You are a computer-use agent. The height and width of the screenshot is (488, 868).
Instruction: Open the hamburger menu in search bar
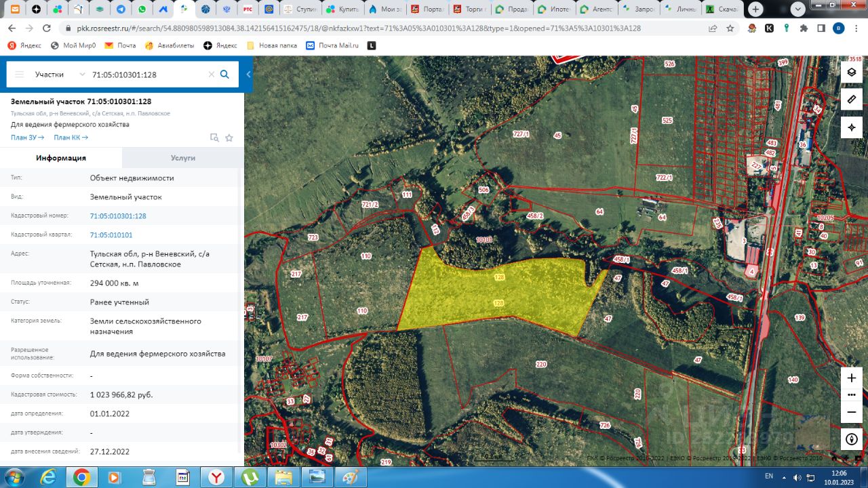[x=19, y=75]
